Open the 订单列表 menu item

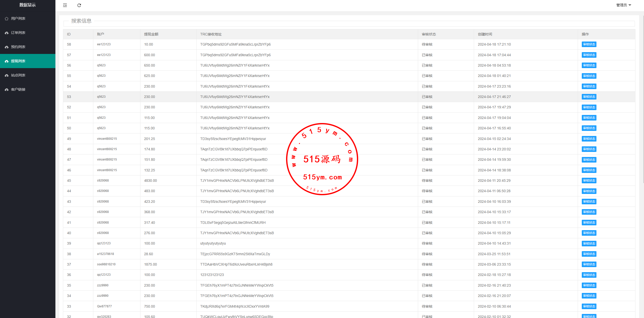coord(18,33)
